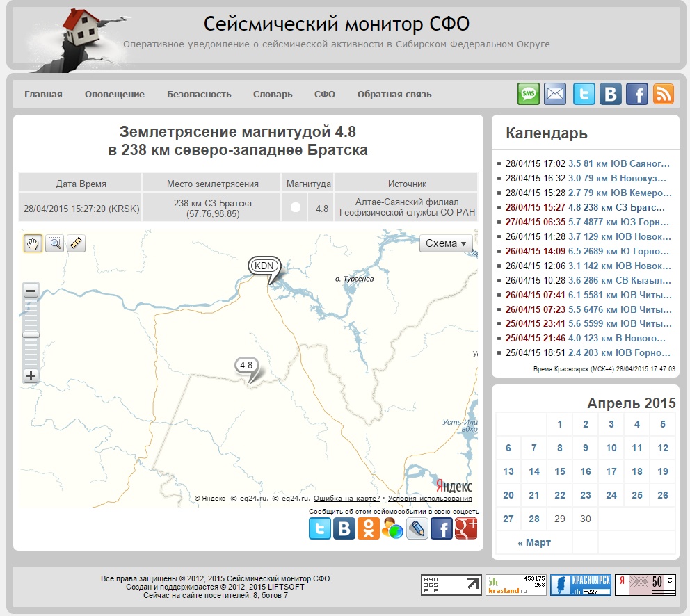Click the SMS notification icon in header

[529, 94]
